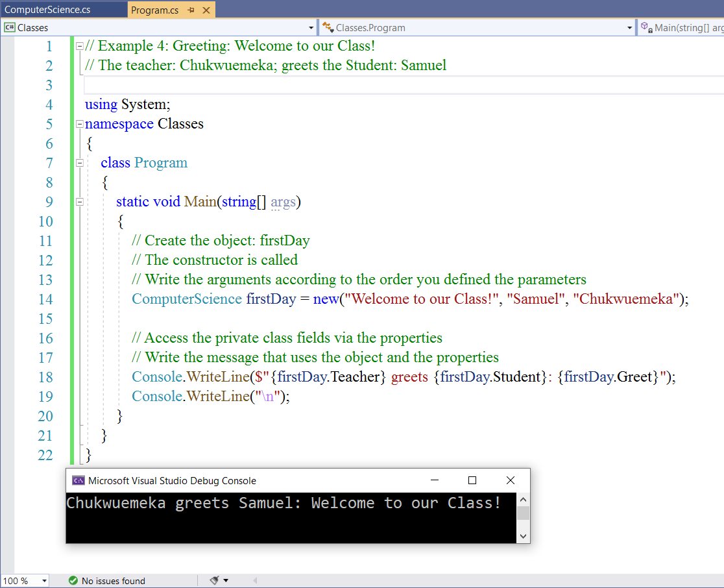Click the code cleanup broom icon
This screenshot has height=588, width=724.
(x=214, y=581)
